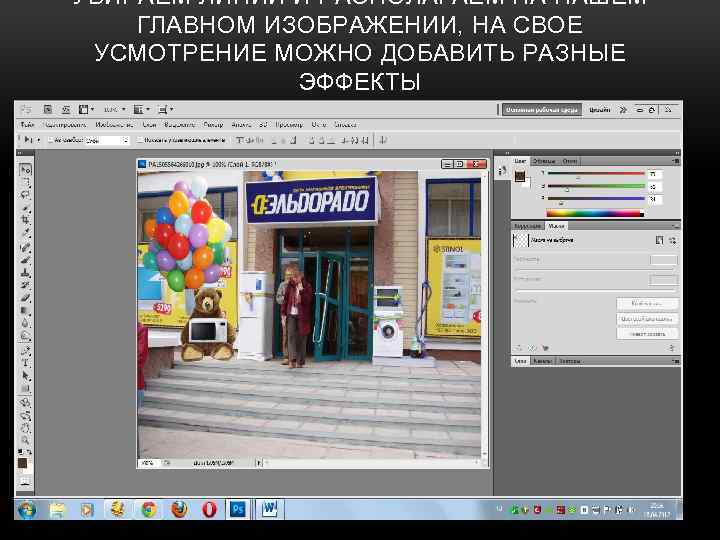Select the Dodge tool
The height and width of the screenshot is (540, 720).
[x=25, y=336]
